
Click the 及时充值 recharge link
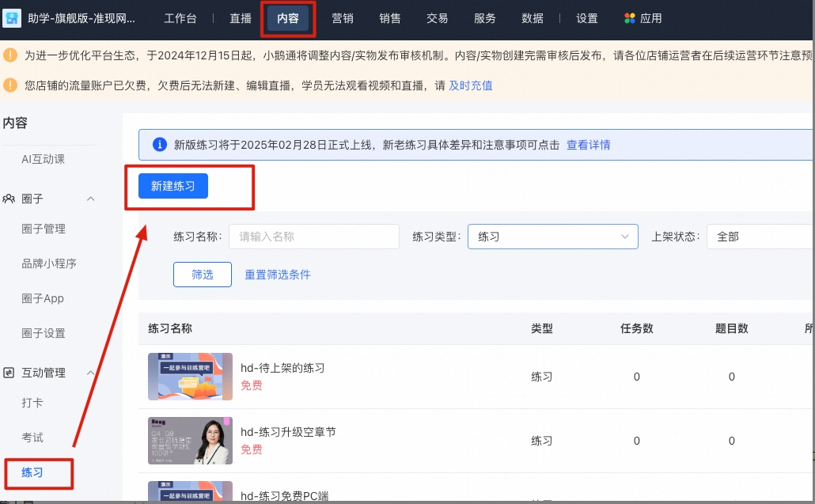pyautogui.click(x=471, y=85)
